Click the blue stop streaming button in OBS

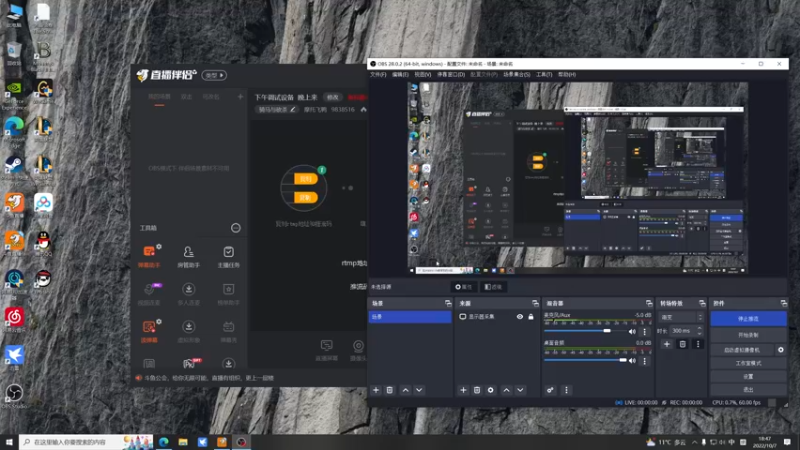(x=748, y=319)
